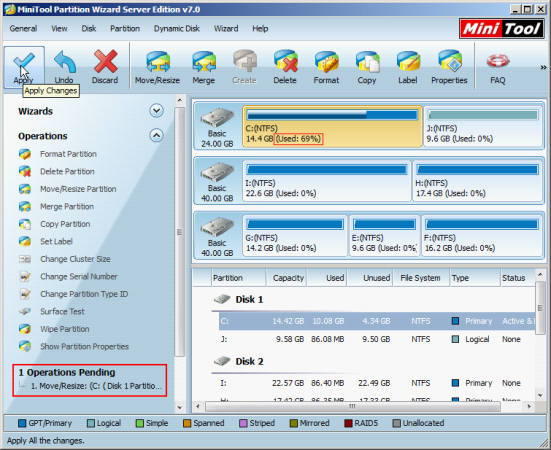Select the I: partition block
The image size is (551, 450).
tap(326, 181)
